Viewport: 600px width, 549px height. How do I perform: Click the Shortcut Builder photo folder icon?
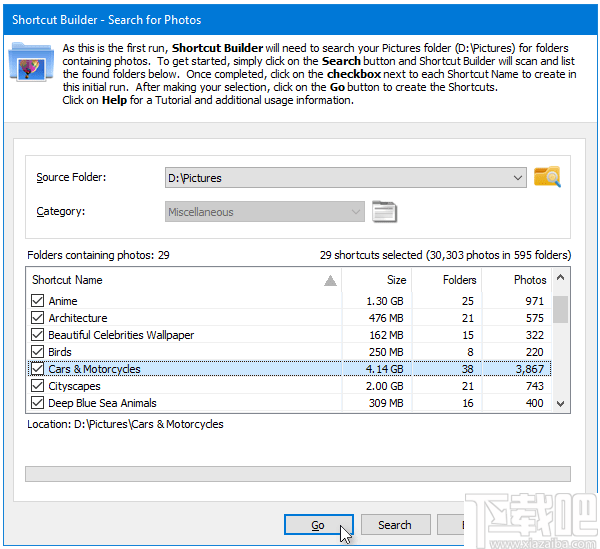pos(31,62)
